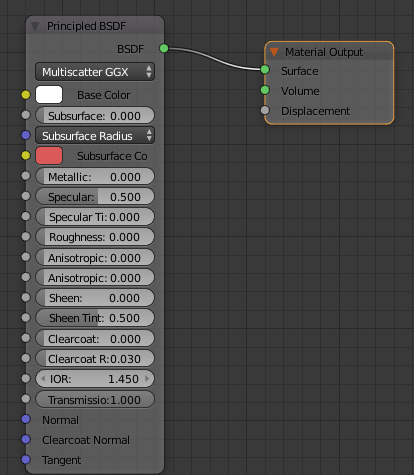Open the Subsurface Radius dropdown
Image resolution: width=414 pixels, height=475 pixels.
pos(95,136)
